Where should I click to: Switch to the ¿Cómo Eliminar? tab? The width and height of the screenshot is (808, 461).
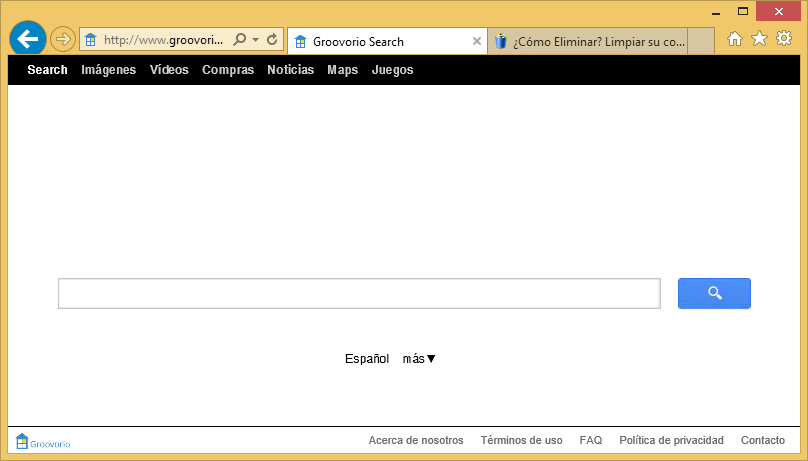tap(587, 42)
